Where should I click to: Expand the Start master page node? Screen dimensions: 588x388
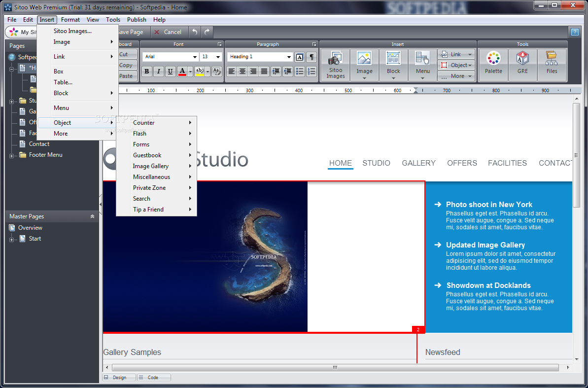pyautogui.click(x=12, y=240)
